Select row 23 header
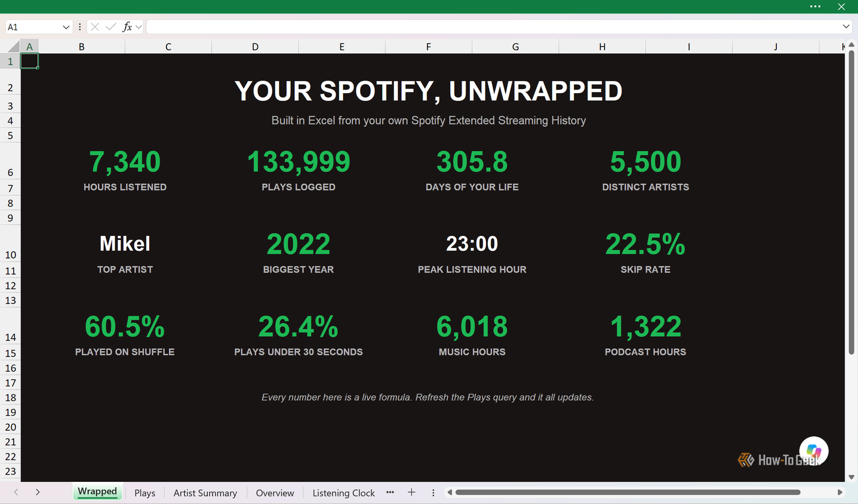 pyautogui.click(x=10, y=471)
